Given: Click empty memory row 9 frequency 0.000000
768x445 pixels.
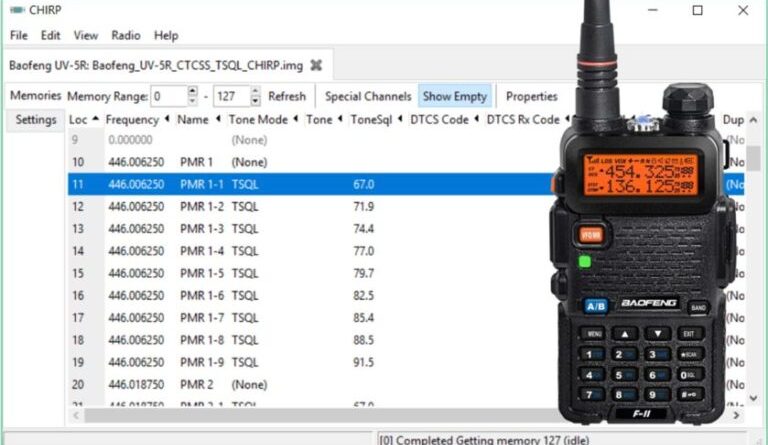Looking at the screenshot, I should click(130, 140).
